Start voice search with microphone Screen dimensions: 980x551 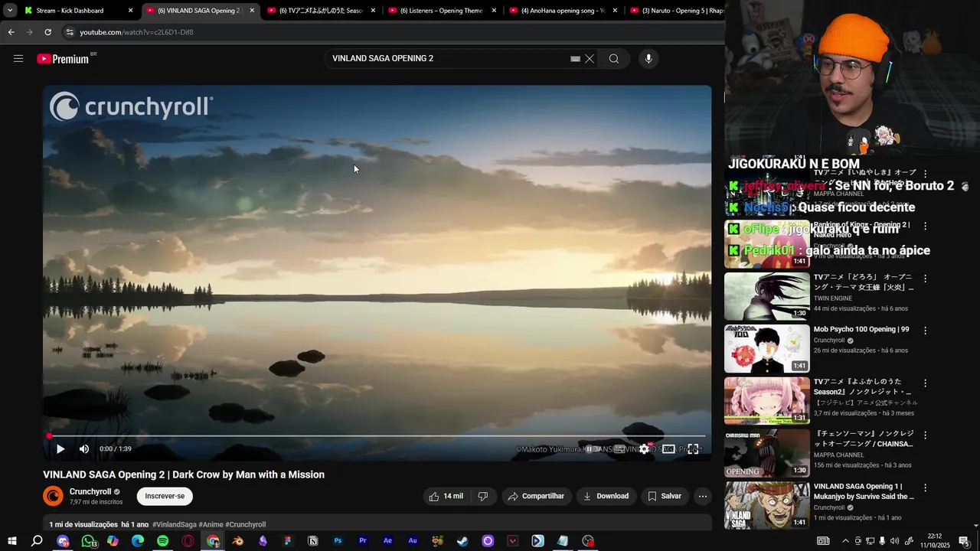coord(648,59)
